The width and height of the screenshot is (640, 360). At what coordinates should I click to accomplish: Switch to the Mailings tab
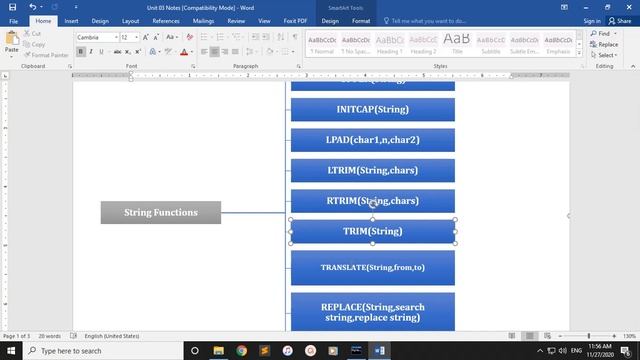203,21
